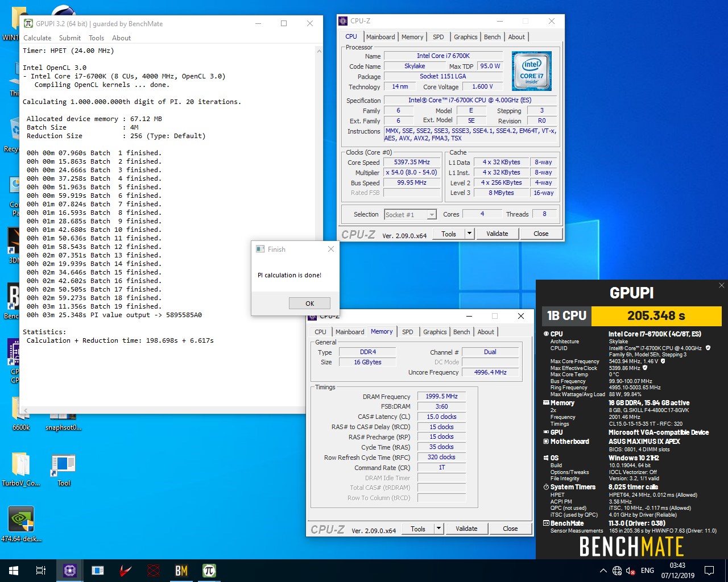Click the DRAM Frequency 1999.5 MHz field

(441, 396)
